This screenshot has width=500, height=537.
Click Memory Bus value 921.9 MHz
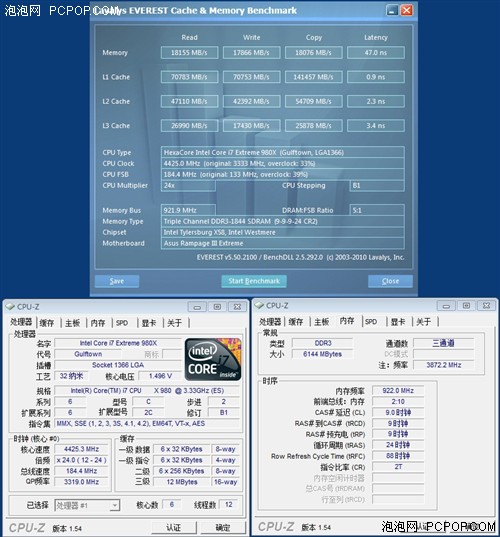point(188,210)
